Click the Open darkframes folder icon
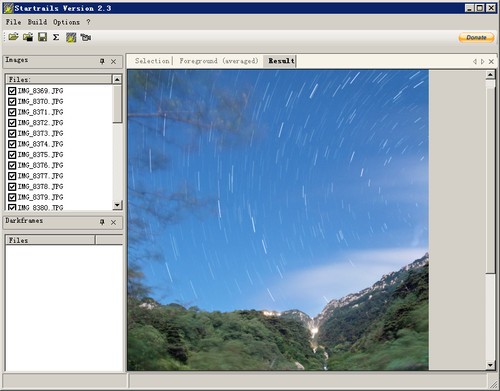Screen dimensions: 500x391 point(28,37)
